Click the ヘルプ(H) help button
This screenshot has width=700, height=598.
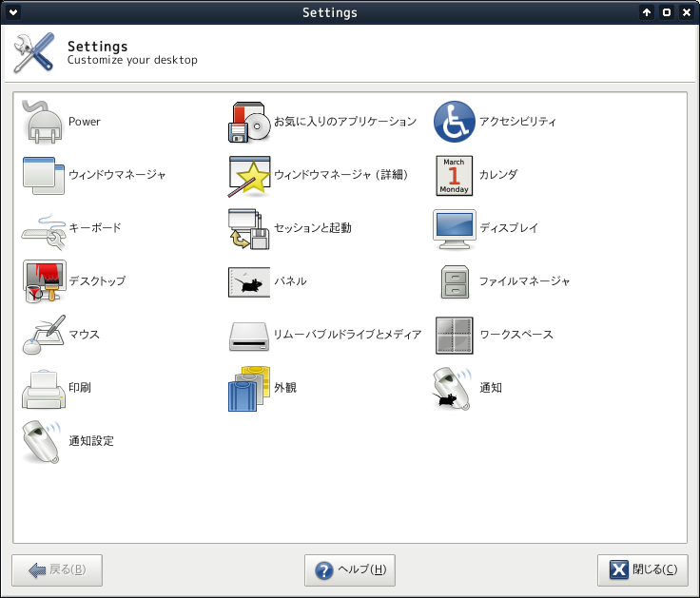[x=350, y=569]
